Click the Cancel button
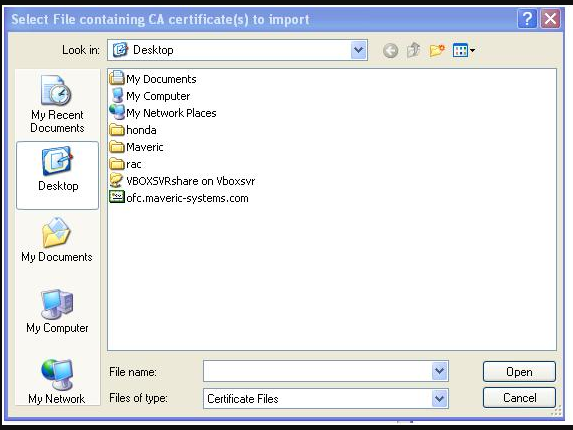This screenshot has width=573, height=430. [519, 397]
